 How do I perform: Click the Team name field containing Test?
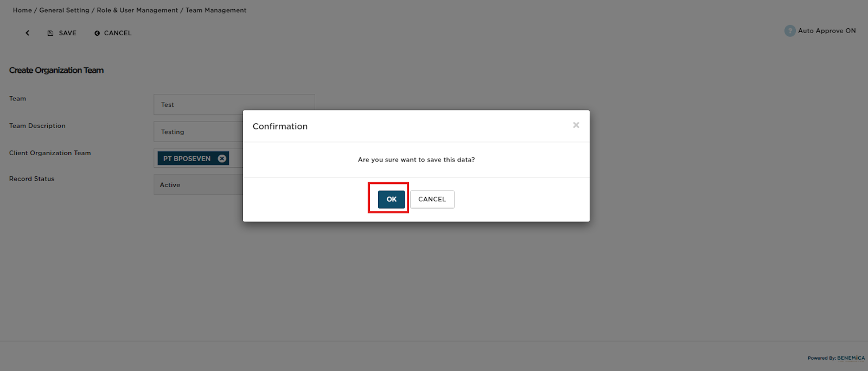pyautogui.click(x=234, y=105)
